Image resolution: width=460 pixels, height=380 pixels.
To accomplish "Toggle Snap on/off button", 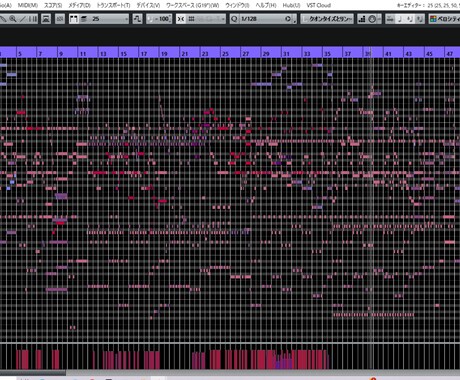I will coord(181,19).
